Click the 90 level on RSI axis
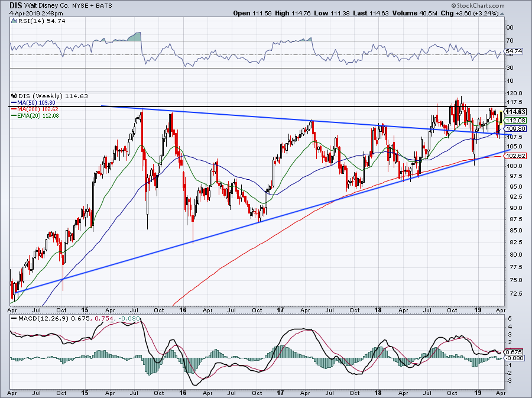This screenshot has width=532, height=398. tap(510, 27)
